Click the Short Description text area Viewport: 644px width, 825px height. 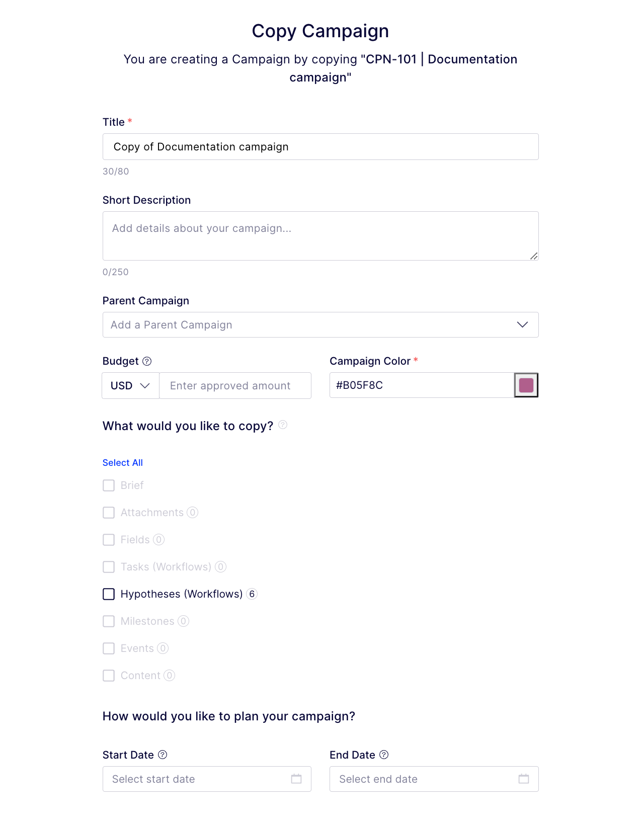[320, 236]
